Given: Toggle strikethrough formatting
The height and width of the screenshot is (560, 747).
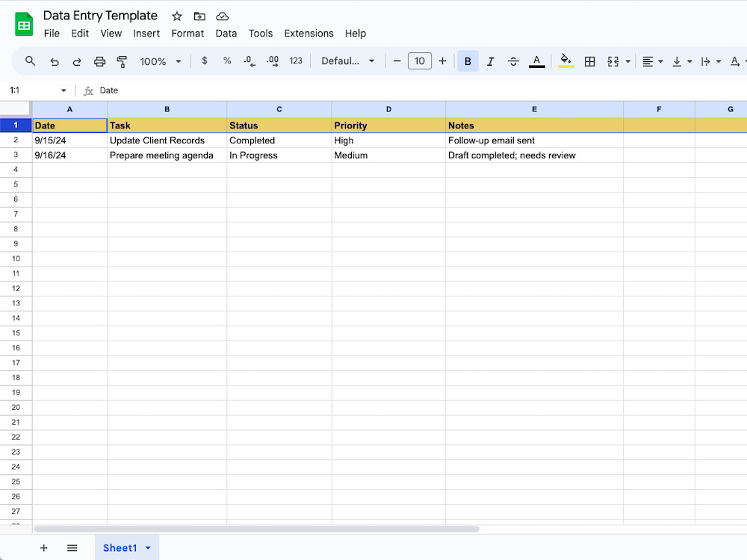Looking at the screenshot, I should click(x=513, y=61).
